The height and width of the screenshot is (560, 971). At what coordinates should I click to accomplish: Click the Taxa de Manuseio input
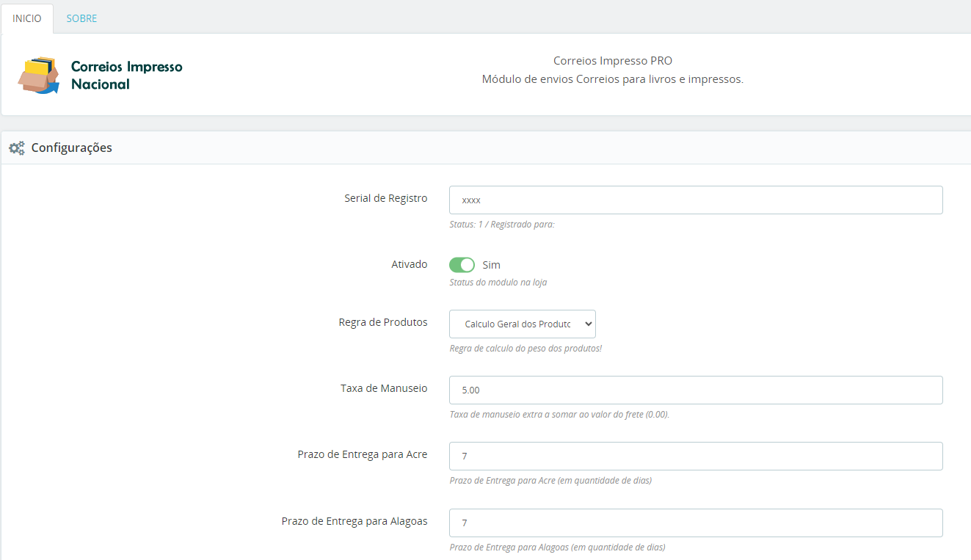tap(696, 390)
